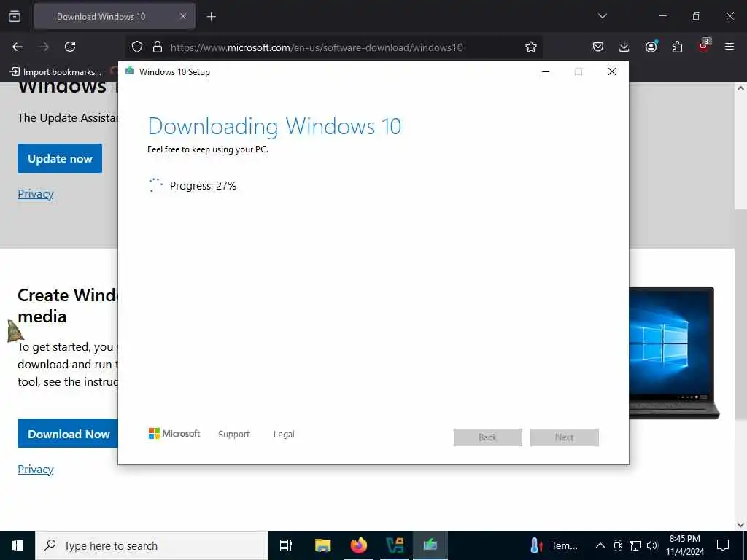This screenshot has height=560, width=747.
Task: Close the Download Windows 10 tab
Action: point(183,16)
